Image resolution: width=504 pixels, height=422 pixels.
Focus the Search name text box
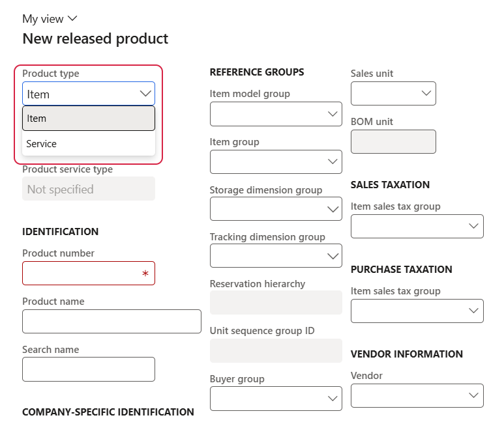pyautogui.click(x=89, y=369)
